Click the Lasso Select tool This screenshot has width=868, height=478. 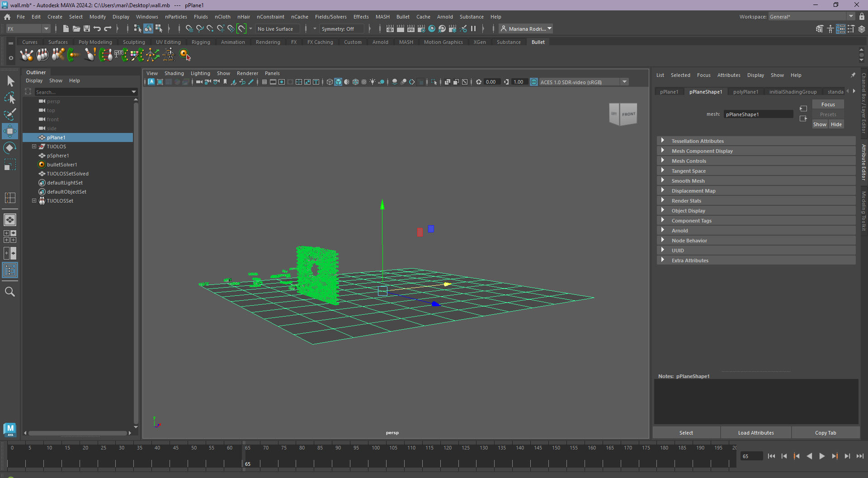[x=10, y=98]
